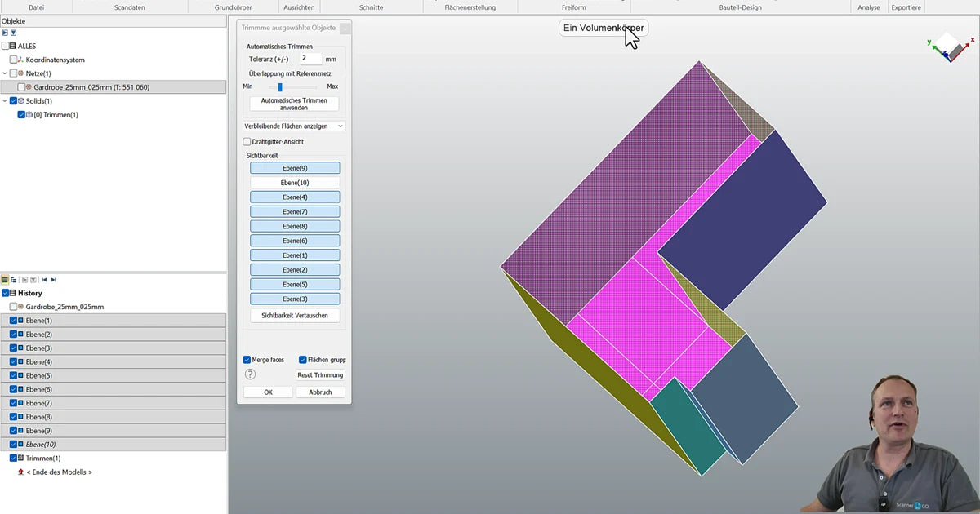Uncheck Solids(1) checkbox
The image size is (980, 514).
13,101
